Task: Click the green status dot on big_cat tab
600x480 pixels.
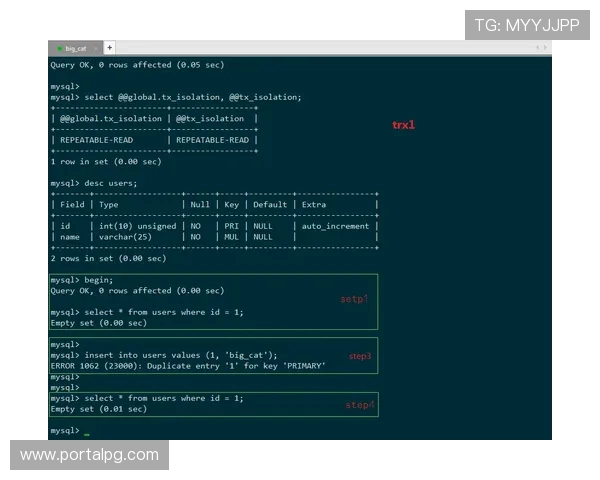Action: coord(58,48)
